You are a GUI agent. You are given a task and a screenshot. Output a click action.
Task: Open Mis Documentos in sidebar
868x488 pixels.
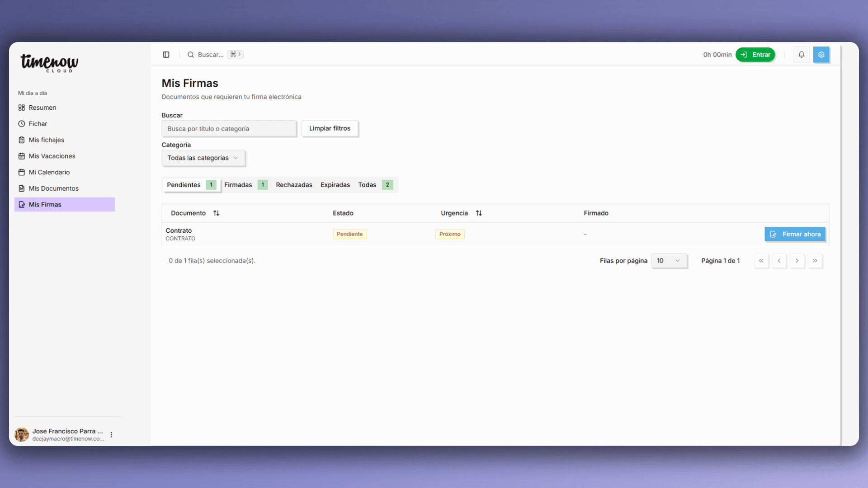(x=53, y=188)
